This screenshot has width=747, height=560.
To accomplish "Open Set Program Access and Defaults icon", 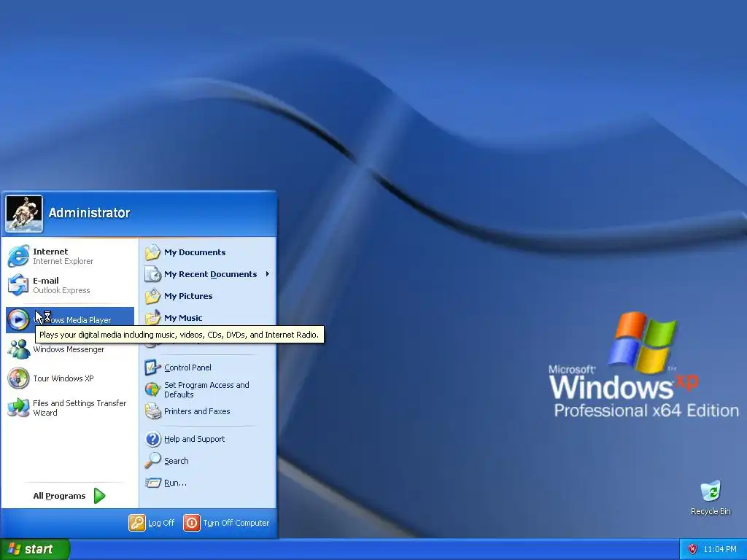I will tap(153, 389).
